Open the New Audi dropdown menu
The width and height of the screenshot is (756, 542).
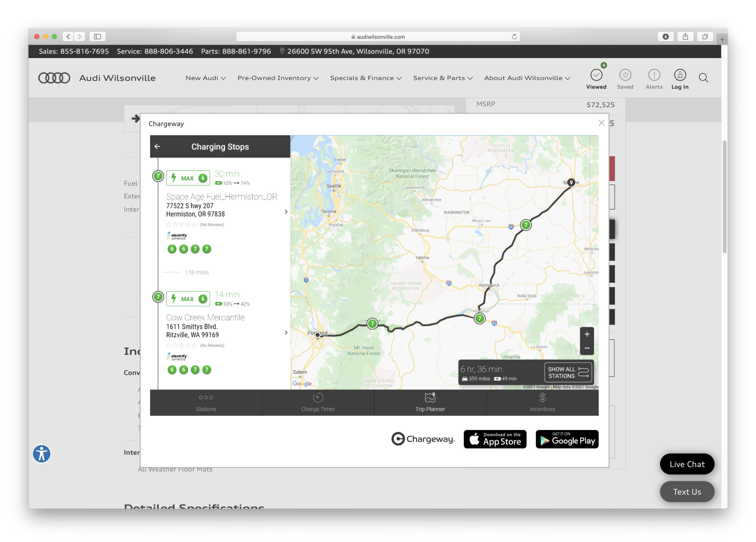pyautogui.click(x=206, y=78)
